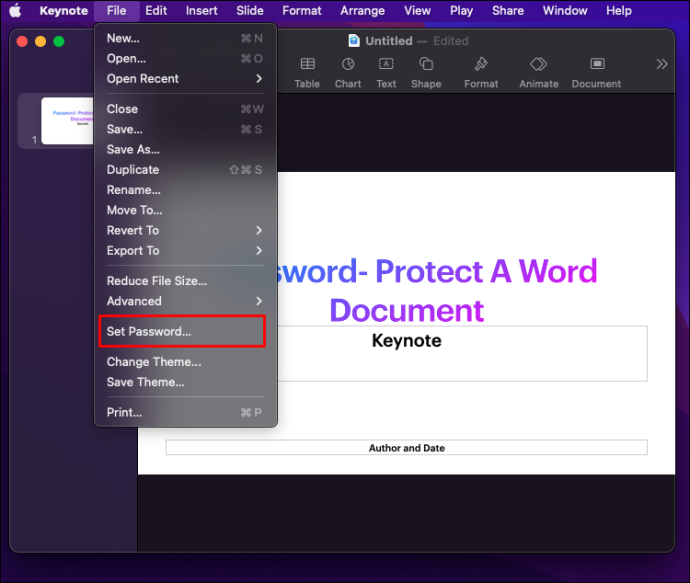Click the Untitled document title
690x583 pixels.
[x=389, y=41]
